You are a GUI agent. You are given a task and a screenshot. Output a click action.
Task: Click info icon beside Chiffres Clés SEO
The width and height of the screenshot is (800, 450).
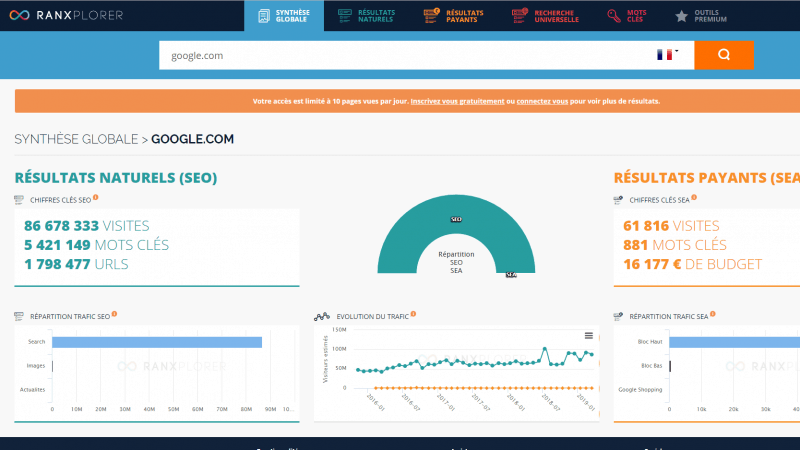95,198
